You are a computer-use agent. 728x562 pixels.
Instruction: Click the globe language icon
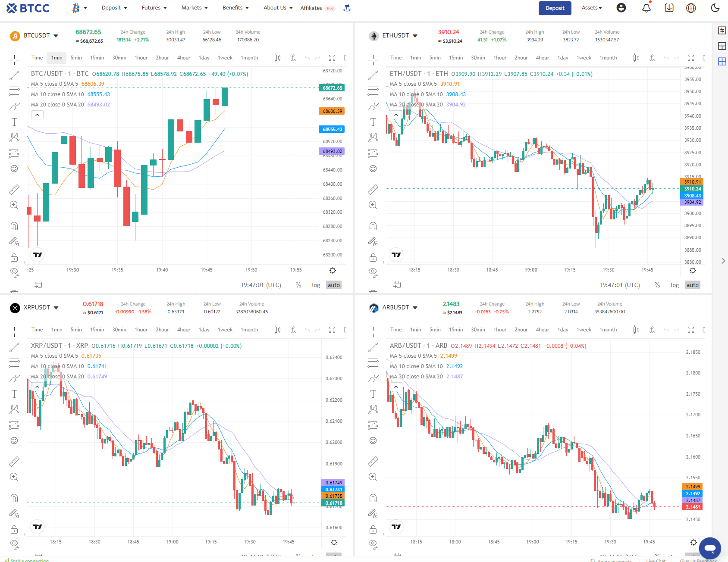(x=691, y=8)
